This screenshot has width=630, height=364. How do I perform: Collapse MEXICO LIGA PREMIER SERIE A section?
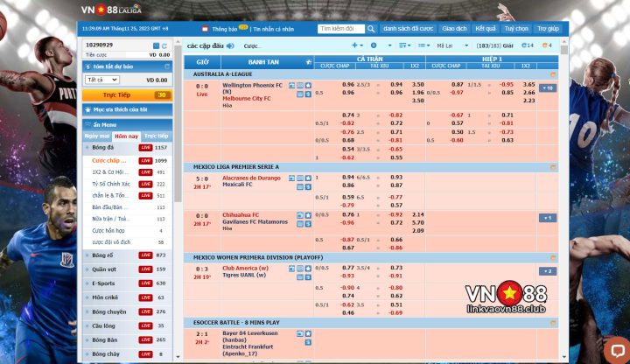553,167
